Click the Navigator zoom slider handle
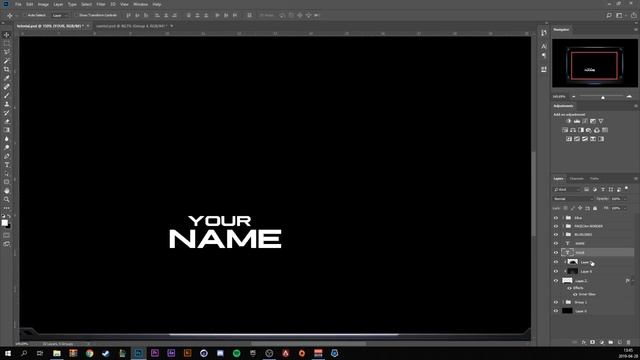This screenshot has height=360, width=640. coord(602,97)
